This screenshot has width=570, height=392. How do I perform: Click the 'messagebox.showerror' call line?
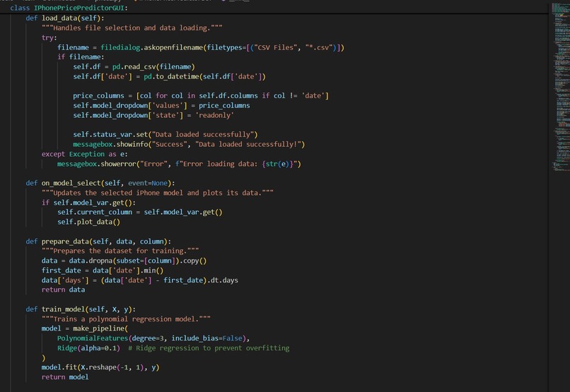(179, 164)
